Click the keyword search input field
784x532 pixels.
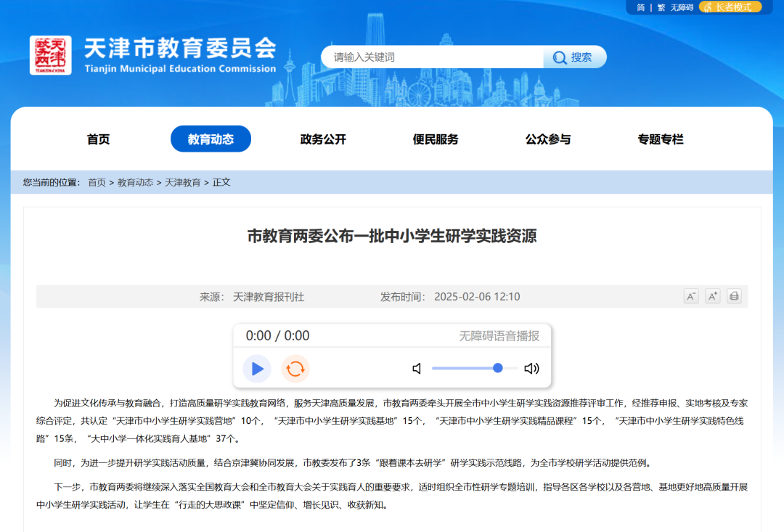click(x=432, y=57)
